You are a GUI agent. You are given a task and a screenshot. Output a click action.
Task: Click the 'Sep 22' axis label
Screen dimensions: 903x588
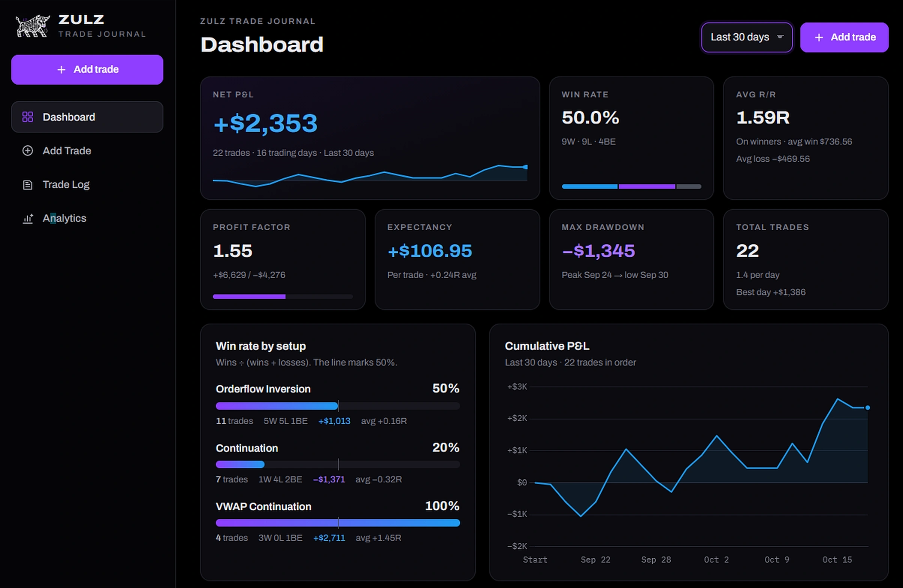595,560
